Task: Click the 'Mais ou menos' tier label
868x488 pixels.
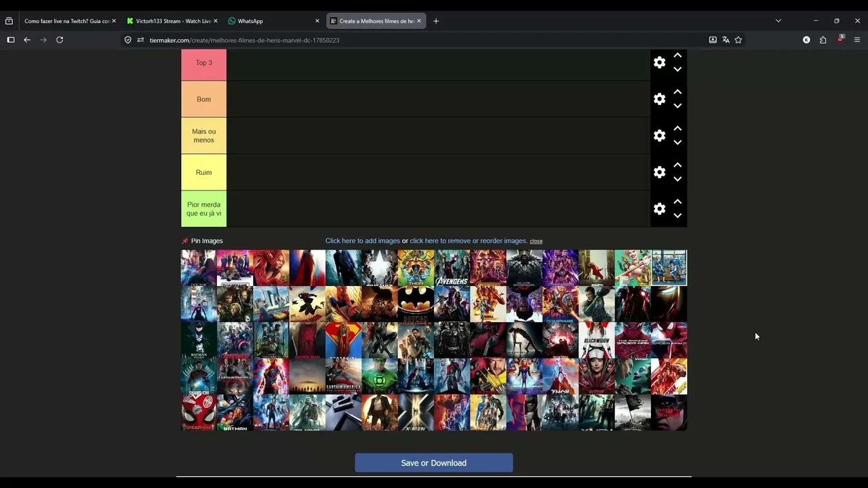Action: 203,136
